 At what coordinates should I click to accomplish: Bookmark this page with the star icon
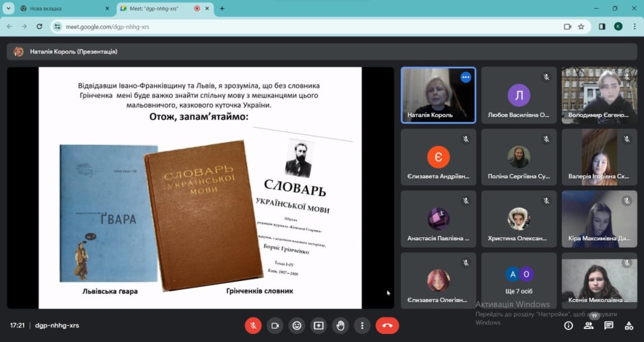[x=581, y=27]
